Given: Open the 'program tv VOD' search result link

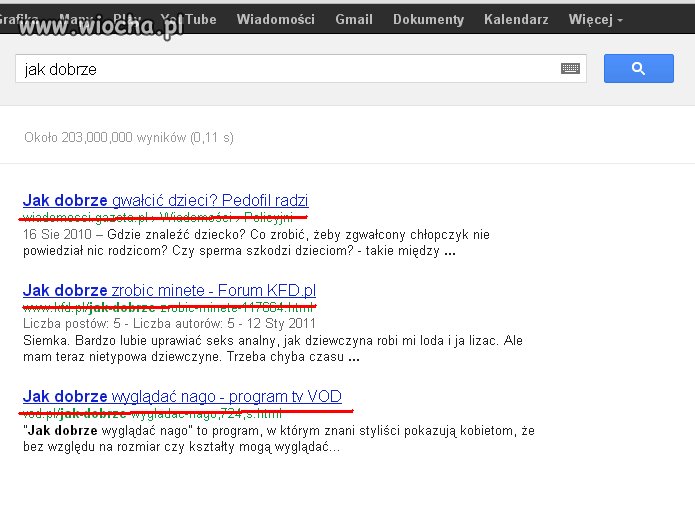Looking at the screenshot, I should 182,396.
